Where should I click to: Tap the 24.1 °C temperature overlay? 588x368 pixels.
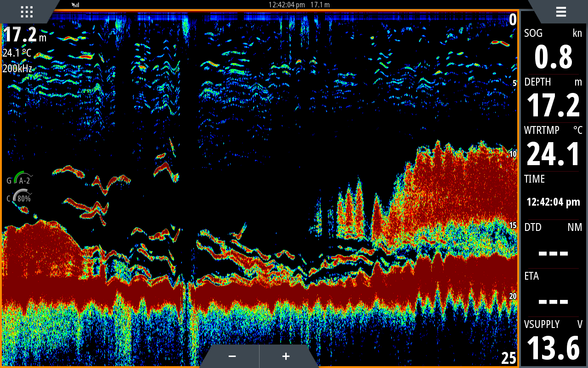point(17,53)
